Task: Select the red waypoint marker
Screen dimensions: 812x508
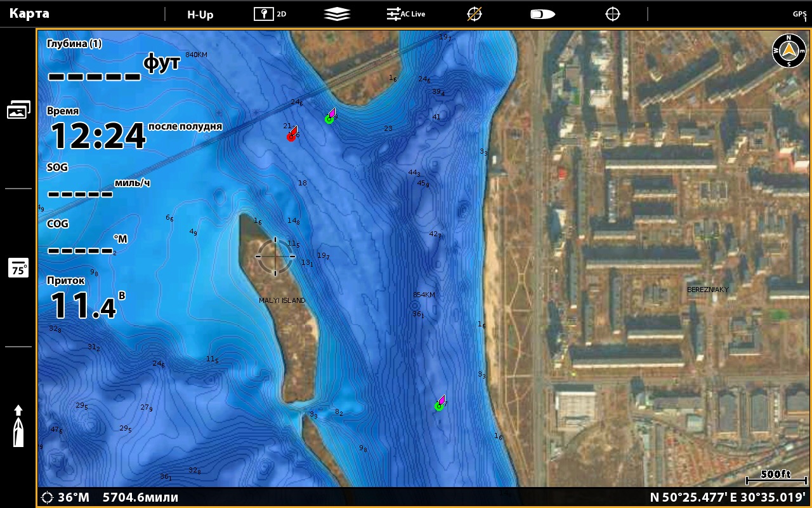Action: tap(292, 135)
